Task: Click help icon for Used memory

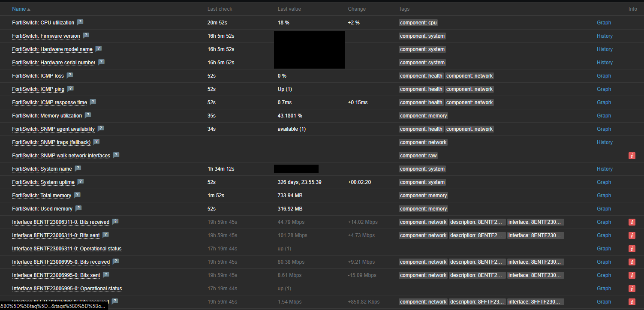Action: click(78, 208)
